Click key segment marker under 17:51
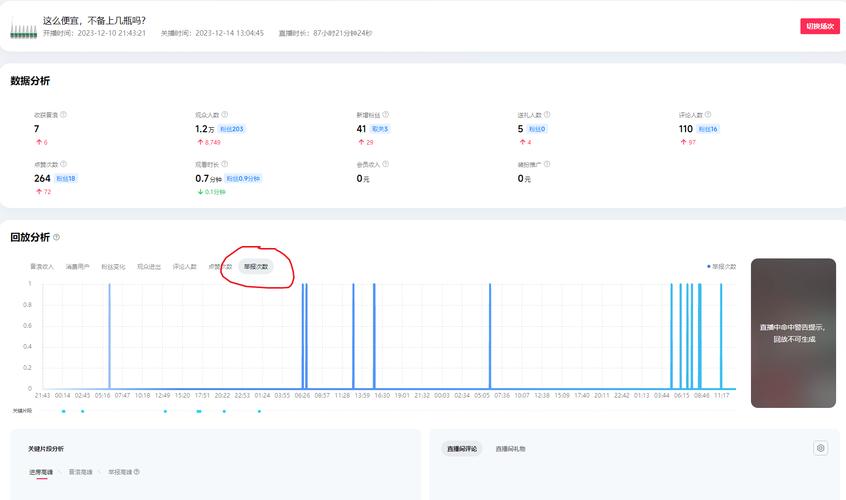The height and width of the screenshot is (500, 846). [199, 412]
